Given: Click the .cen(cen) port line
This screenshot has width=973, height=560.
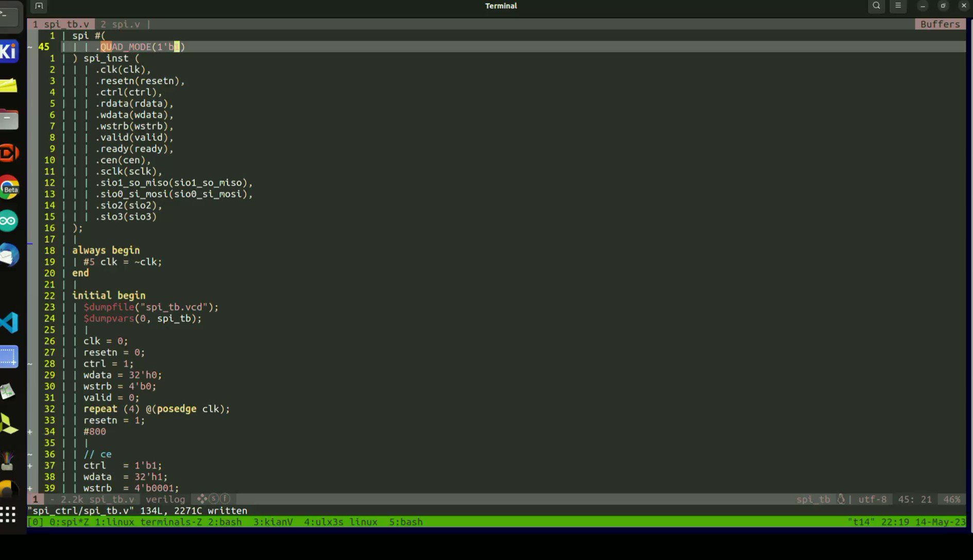Looking at the screenshot, I should click(x=123, y=160).
